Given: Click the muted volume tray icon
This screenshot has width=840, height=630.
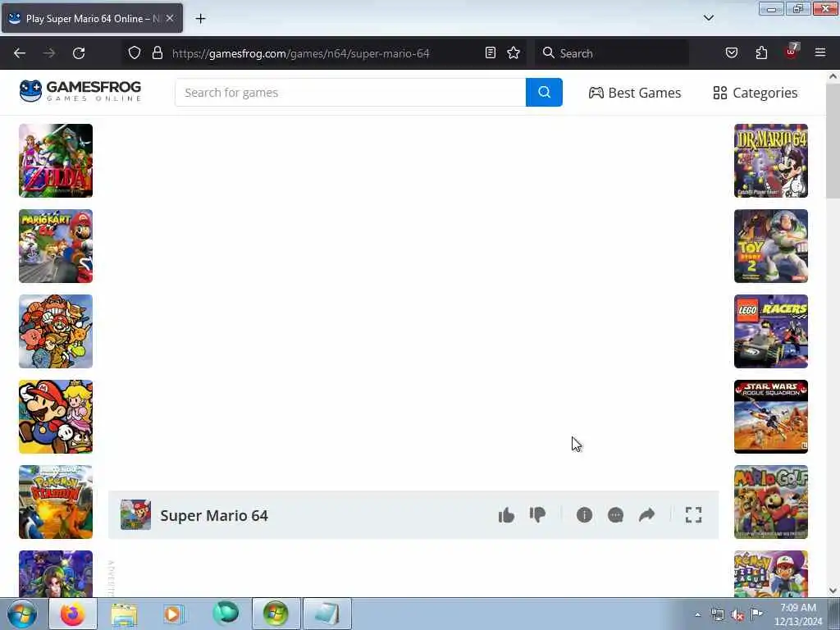Looking at the screenshot, I should [x=737, y=615].
